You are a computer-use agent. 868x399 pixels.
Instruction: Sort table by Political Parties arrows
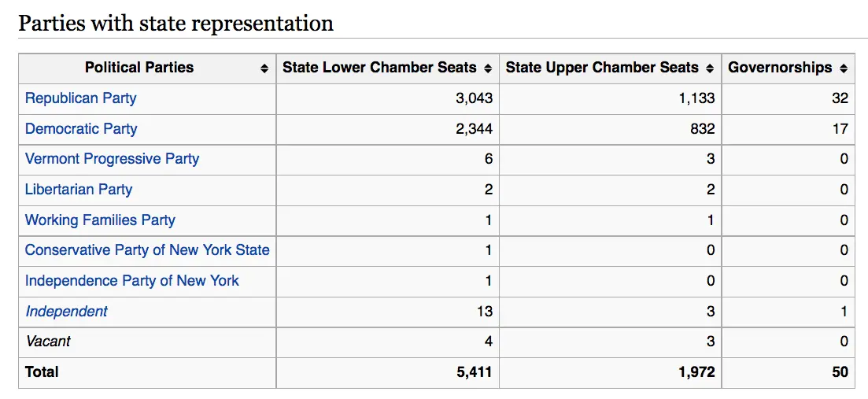pos(264,68)
